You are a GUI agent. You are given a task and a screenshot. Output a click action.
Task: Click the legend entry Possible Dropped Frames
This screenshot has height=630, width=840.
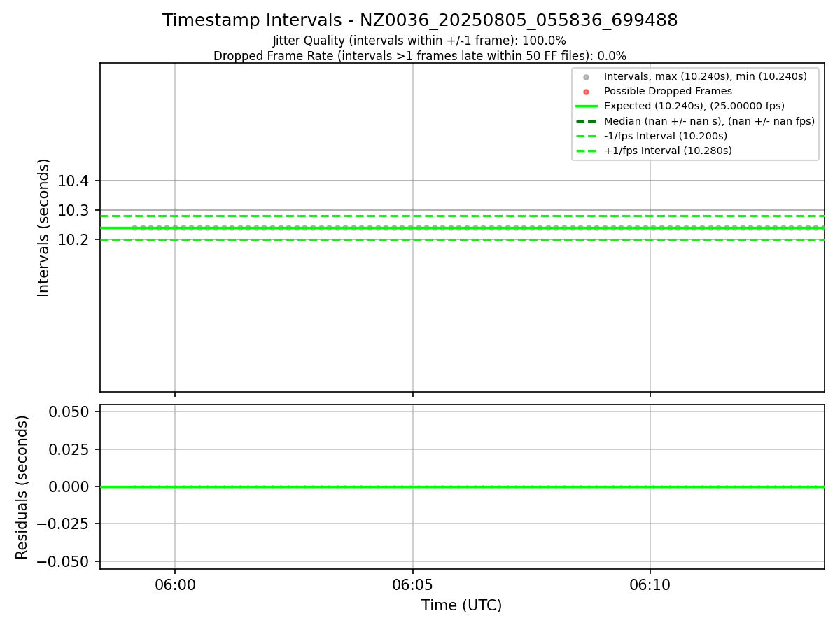tap(668, 91)
